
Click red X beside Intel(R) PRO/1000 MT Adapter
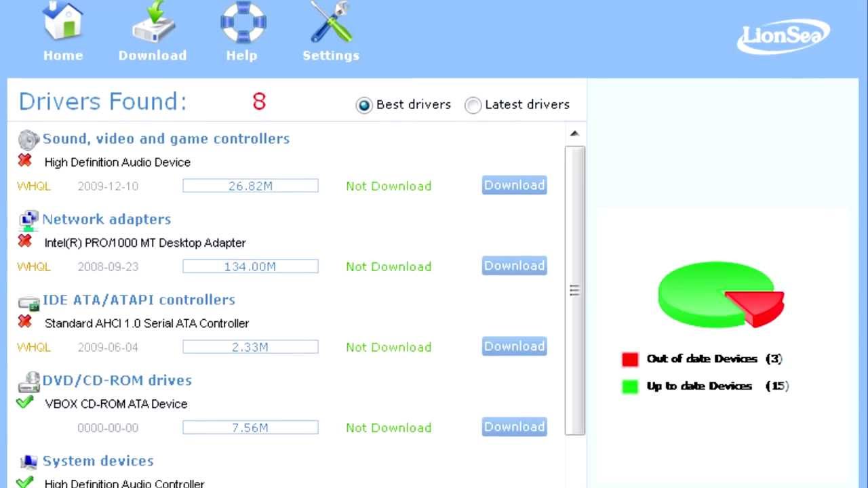click(x=25, y=241)
